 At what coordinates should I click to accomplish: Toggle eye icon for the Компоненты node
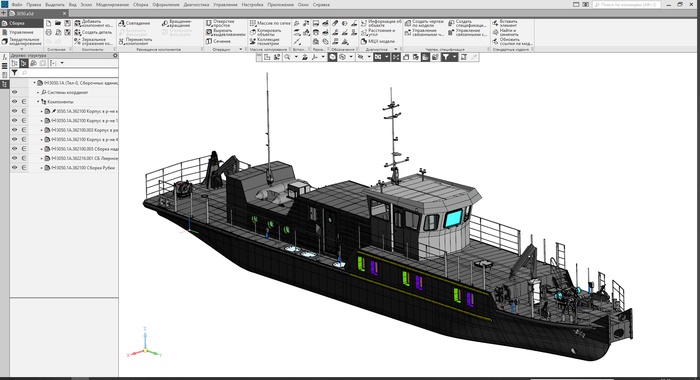[14, 101]
